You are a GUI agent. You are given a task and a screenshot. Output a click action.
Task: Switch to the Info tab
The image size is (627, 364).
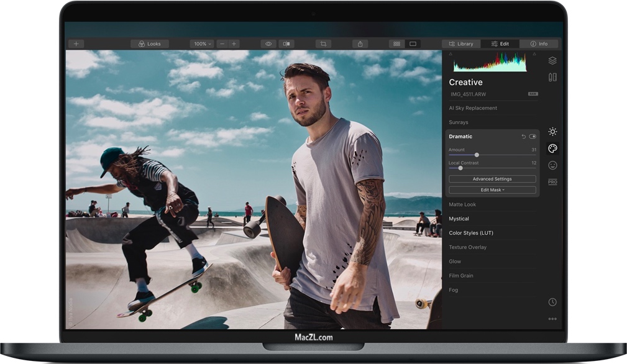click(x=538, y=44)
